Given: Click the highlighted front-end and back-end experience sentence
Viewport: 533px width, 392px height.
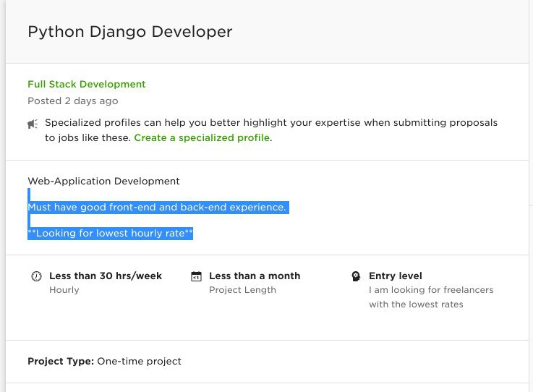Looking at the screenshot, I should [158, 207].
